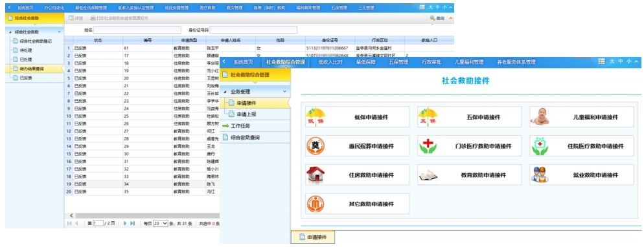
Task: Click the back arrow in the back window navigation bar
Action: 10,7
